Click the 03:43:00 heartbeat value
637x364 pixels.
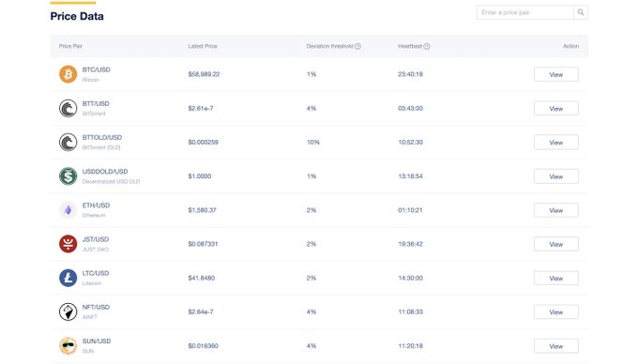click(x=410, y=109)
